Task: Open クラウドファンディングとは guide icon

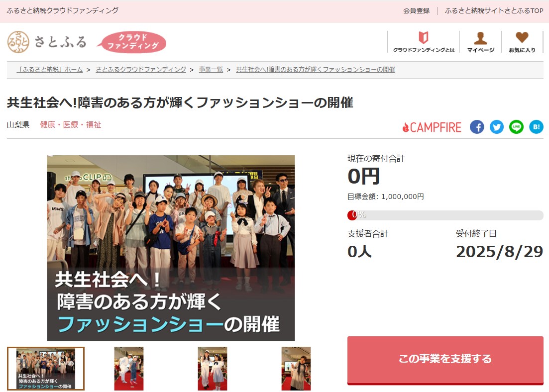Action: [x=424, y=42]
